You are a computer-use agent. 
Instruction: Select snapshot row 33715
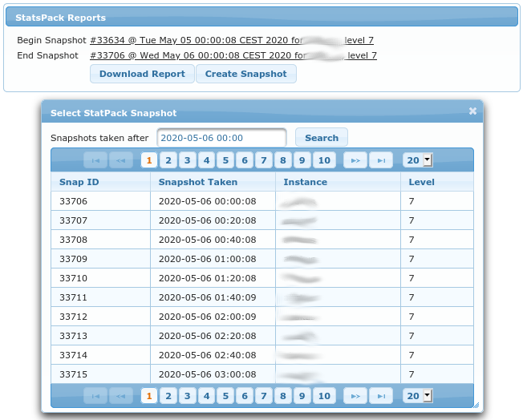point(262,374)
